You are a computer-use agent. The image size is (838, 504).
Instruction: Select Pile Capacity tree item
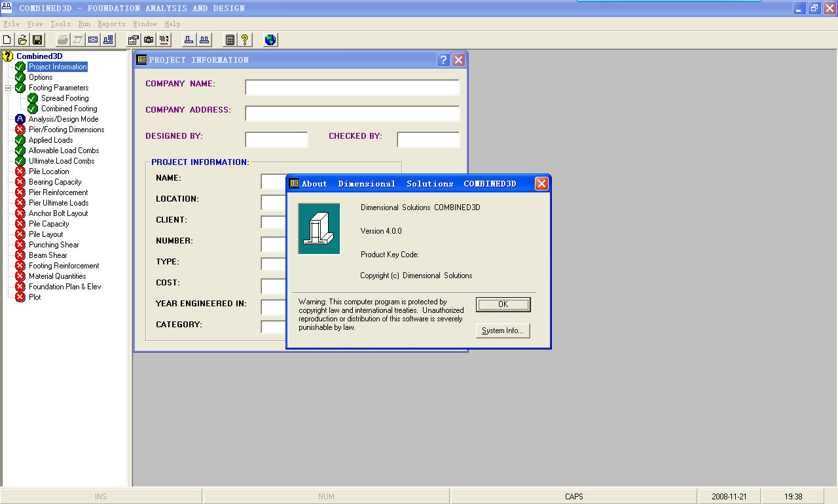pyautogui.click(x=49, y=224)
